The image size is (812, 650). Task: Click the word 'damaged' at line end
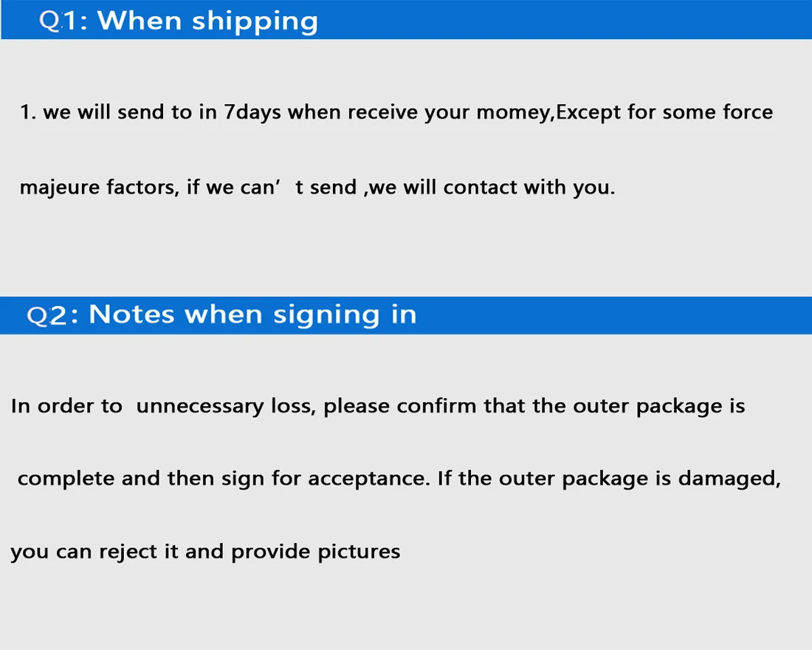[x=729, y=479]
